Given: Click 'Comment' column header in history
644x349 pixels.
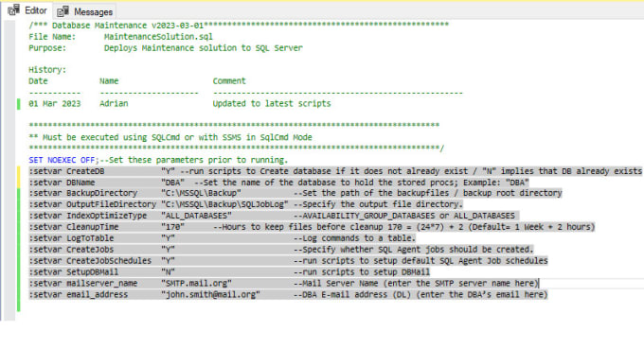Looking at the screenshot, I should coord(229,81).
